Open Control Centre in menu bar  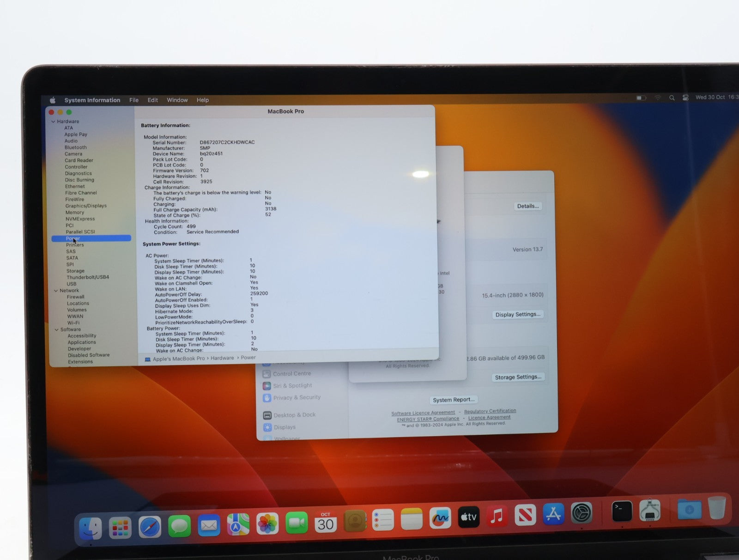tap(685, 98)
